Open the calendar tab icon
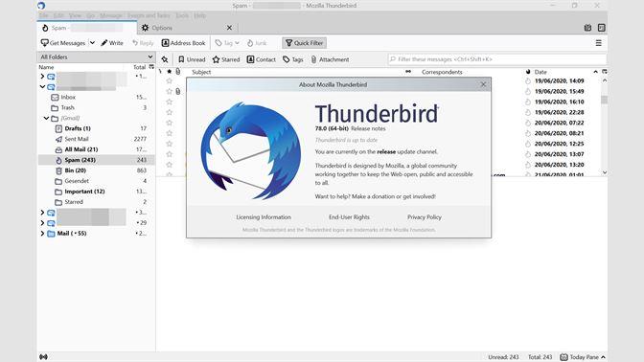644x362 pixels. [x=587, y=28]
